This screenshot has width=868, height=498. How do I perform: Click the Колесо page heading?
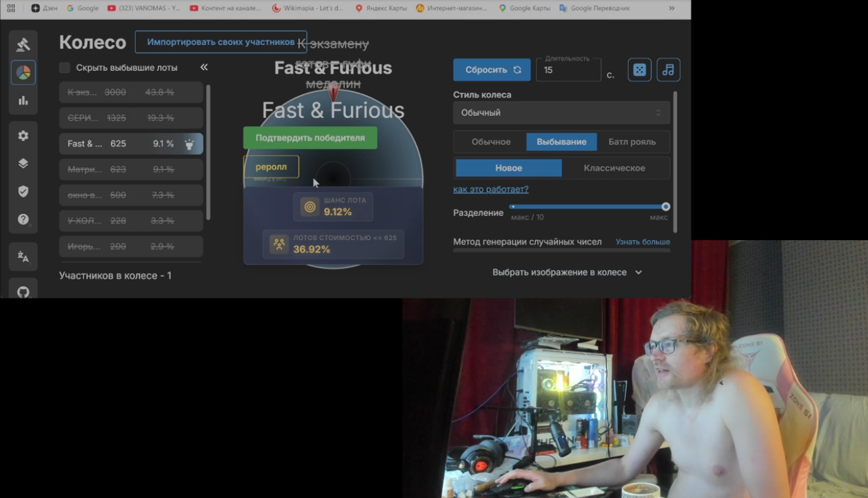coord(93,42)
